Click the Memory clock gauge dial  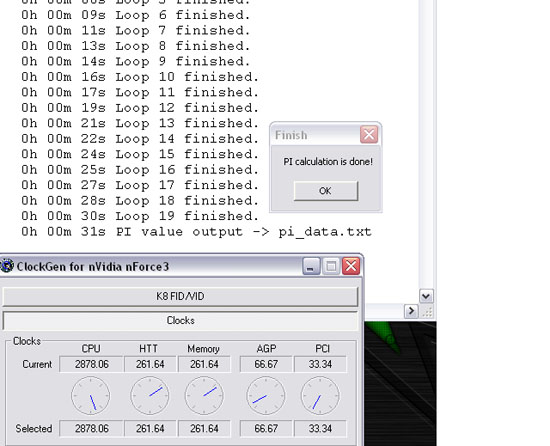tap(204, 396)
